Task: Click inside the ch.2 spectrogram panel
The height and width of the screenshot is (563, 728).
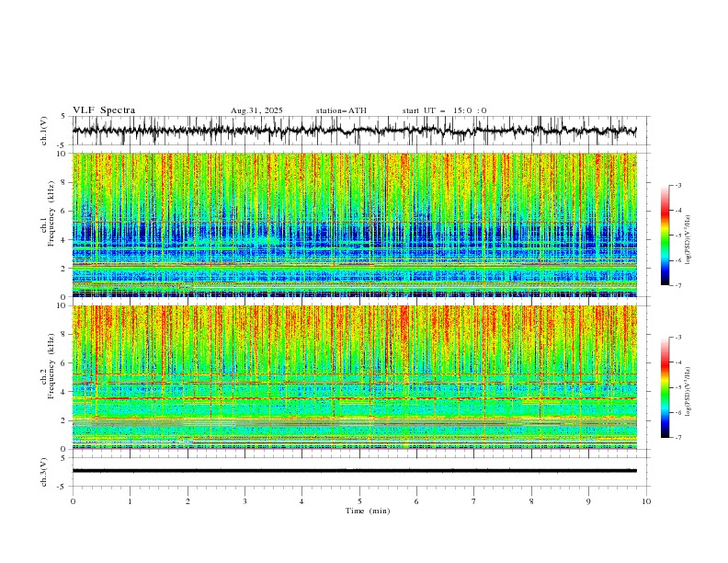Action: [355, 377]
